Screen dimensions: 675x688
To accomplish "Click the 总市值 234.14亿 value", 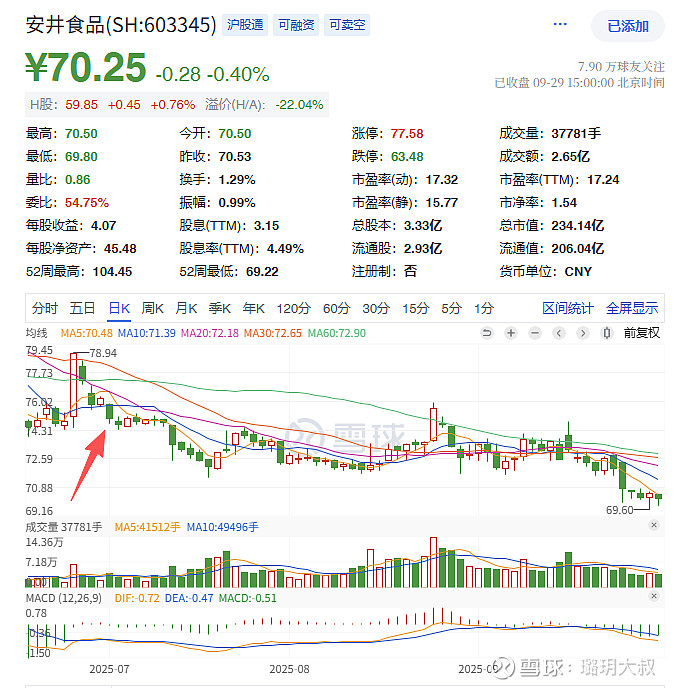I will click(x=578, y=226).
